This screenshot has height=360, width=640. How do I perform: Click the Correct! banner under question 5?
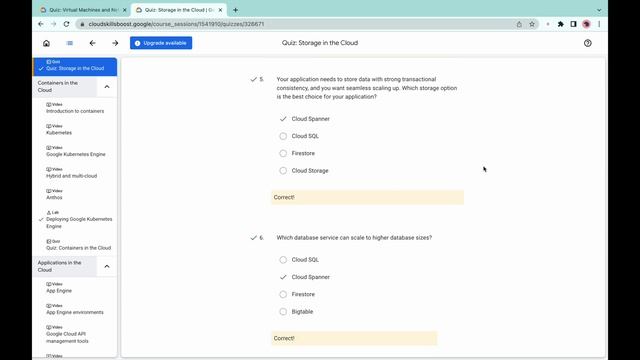tap(367, 197)
